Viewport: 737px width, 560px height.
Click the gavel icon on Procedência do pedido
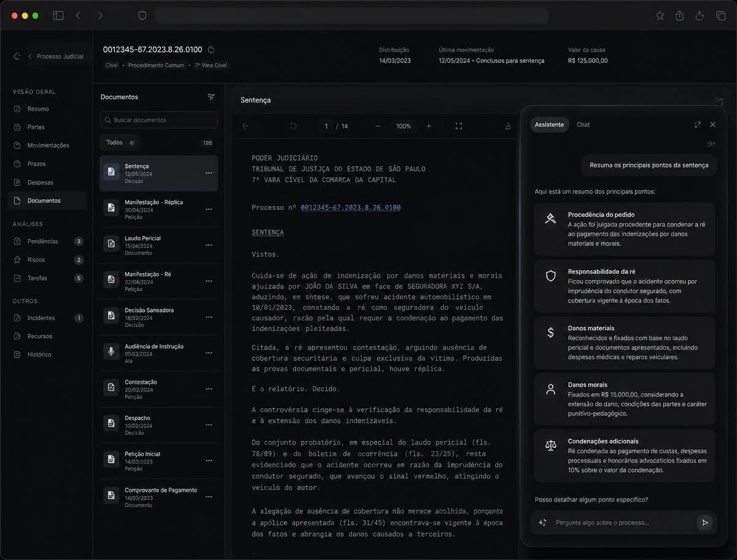pos(550,219)
